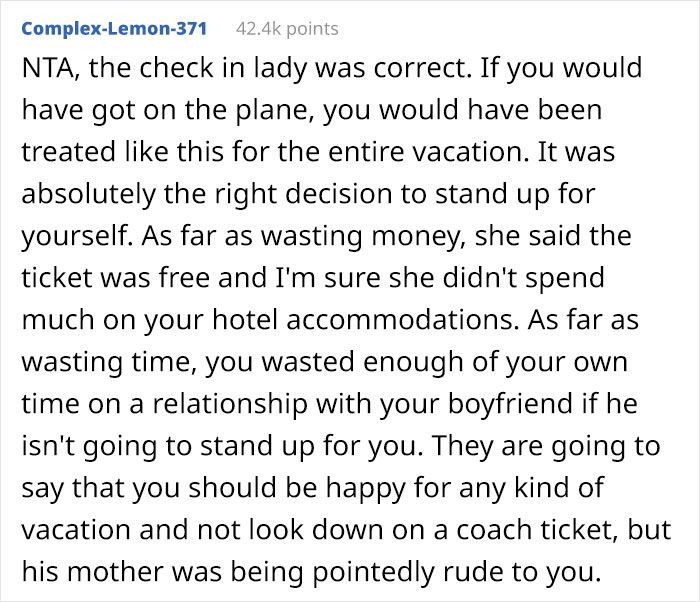Click the word 'boyfriend' in the comment
The height and width of the screenshot is (602, 700).
point(510,404)
